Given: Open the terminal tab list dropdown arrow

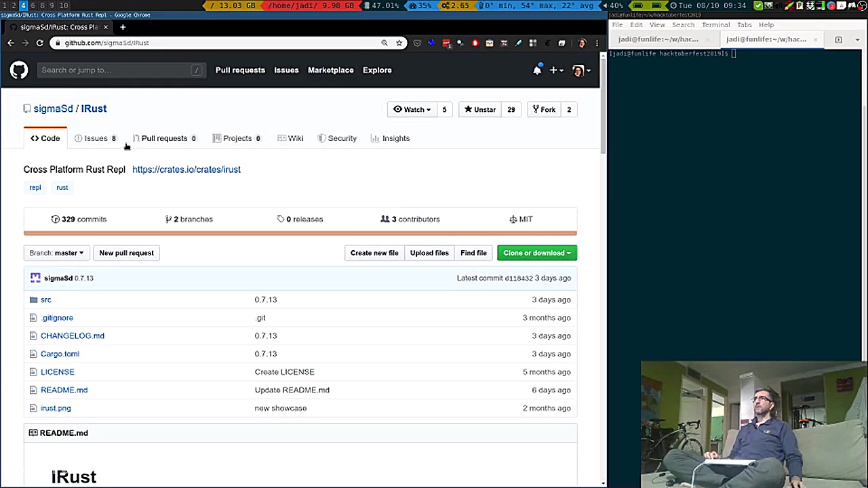Looking at the screenshot, I should [857, 39].
